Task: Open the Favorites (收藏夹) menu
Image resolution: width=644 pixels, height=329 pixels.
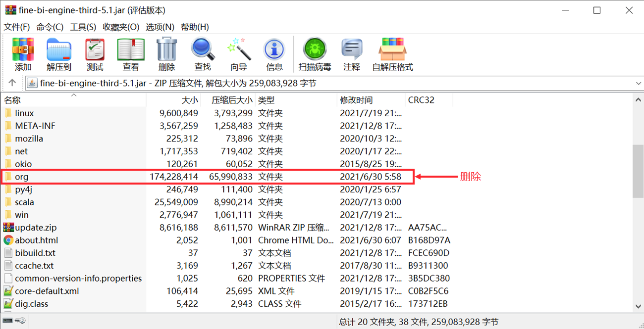Action: (x=121, y=27)
